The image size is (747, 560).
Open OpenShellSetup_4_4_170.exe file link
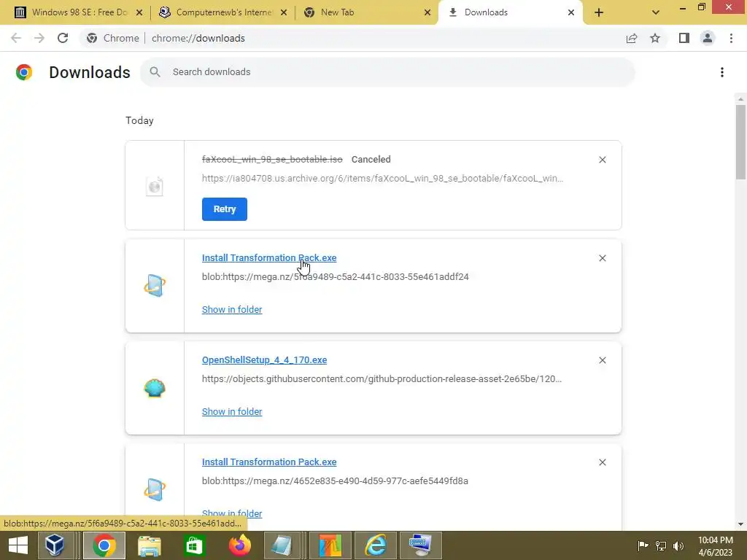[264, 360]
